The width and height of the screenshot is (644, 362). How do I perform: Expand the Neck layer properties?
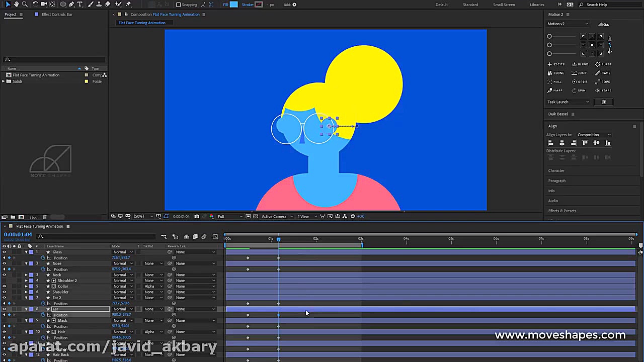click(x=26, y=275)
